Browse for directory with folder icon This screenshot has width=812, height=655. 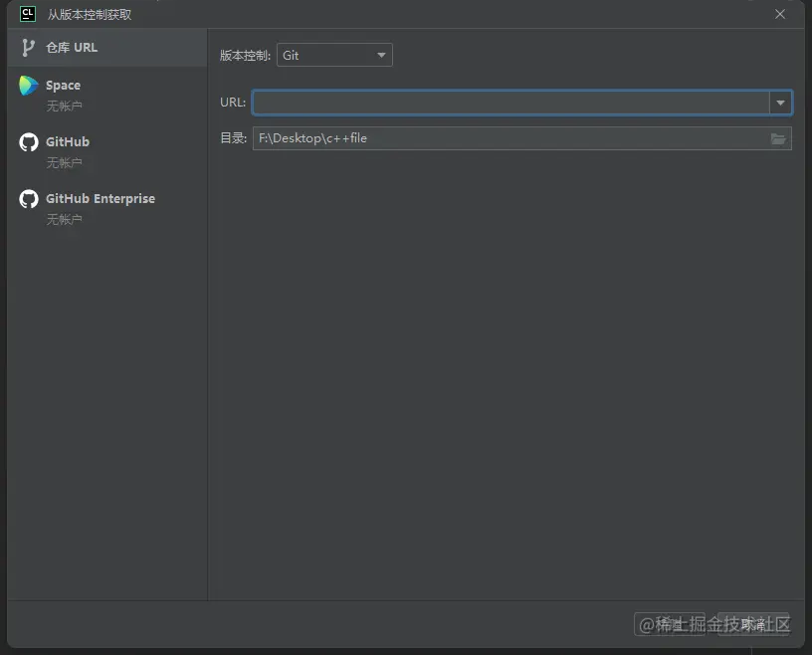778,139
